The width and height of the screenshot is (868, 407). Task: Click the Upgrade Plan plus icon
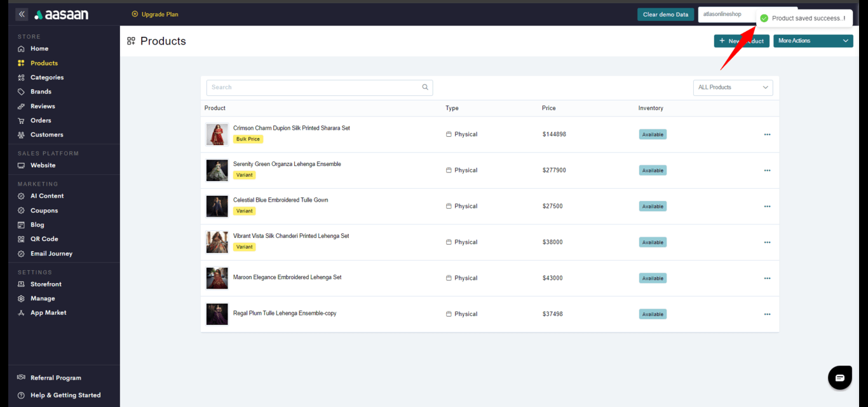[x=135, y=15]
